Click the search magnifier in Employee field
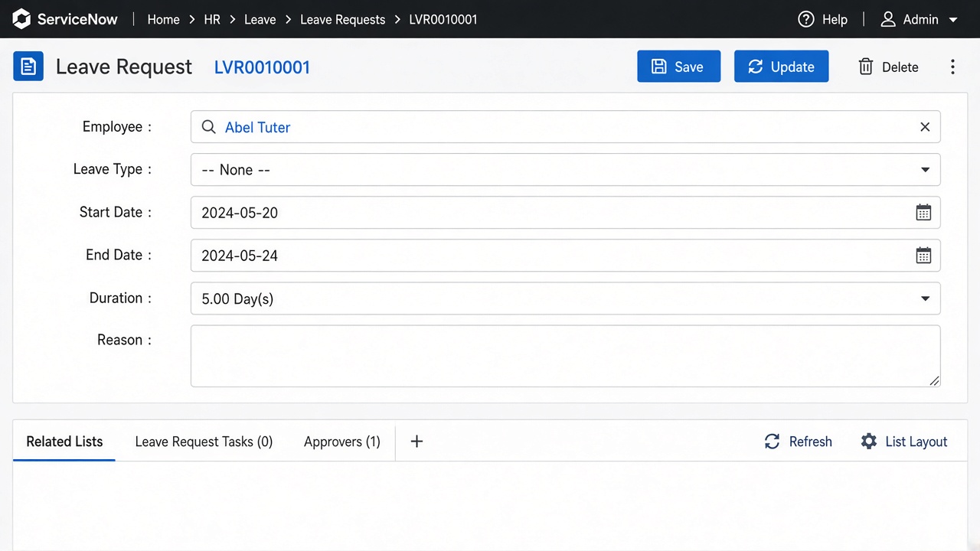Screen dimensions: 980x551 pyautogui.click(x=208, y=127)
